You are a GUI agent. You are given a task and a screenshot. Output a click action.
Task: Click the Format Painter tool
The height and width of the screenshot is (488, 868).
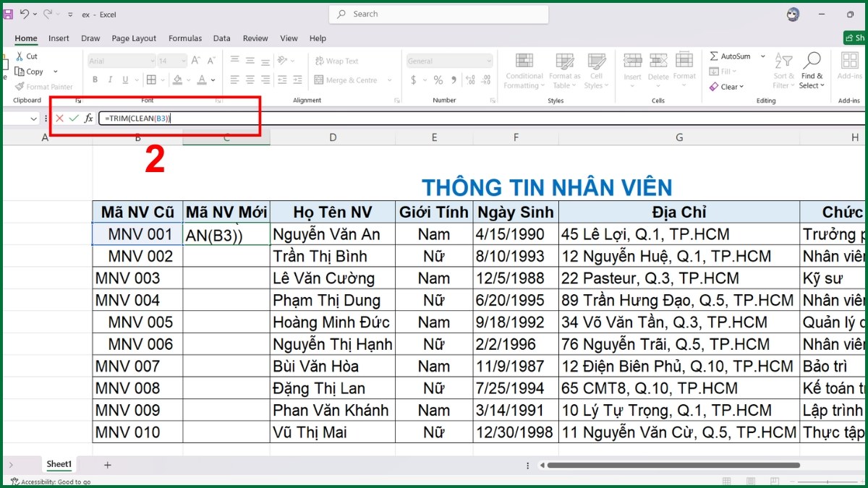(x=43, y=86)
